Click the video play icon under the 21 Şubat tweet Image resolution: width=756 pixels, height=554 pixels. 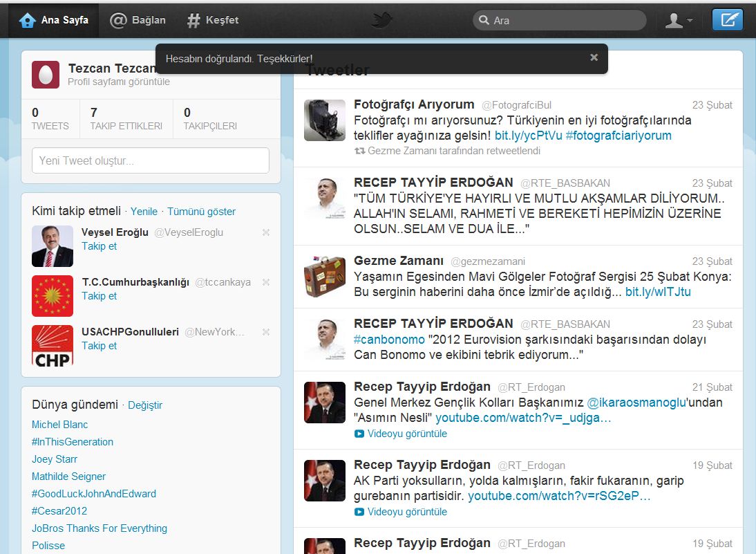click(359, 434)
